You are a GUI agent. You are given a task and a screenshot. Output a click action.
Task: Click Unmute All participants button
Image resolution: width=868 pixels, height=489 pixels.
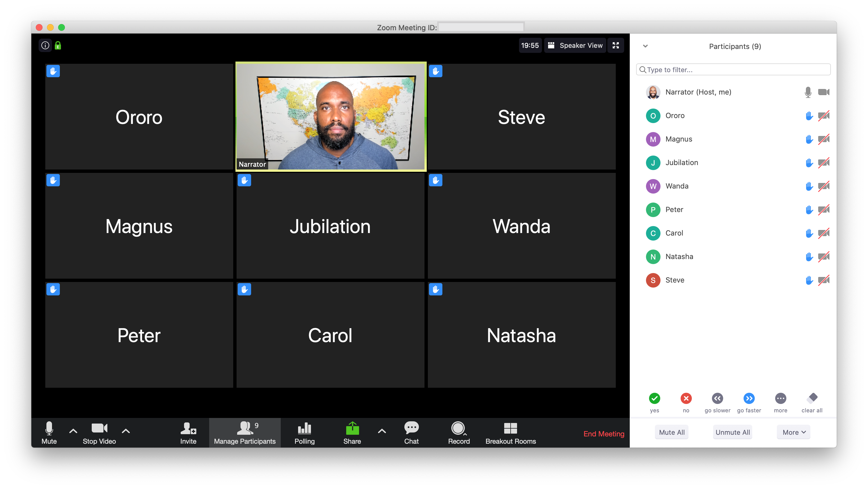click(733, 432)
